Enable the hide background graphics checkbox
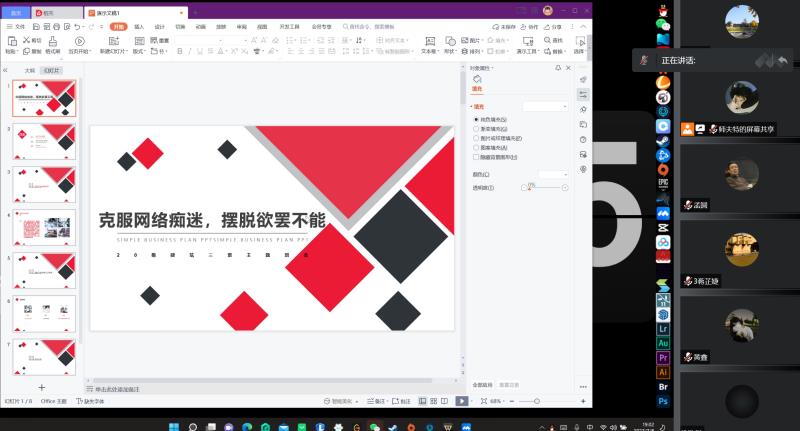The width and height of the screenshot is (800, 431). (x=476, y=157)
